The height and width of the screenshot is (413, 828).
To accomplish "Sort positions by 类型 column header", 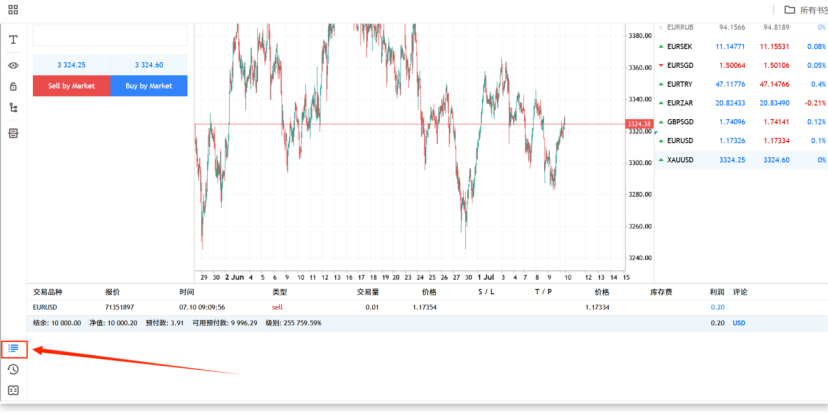I will tap(279, 292).
